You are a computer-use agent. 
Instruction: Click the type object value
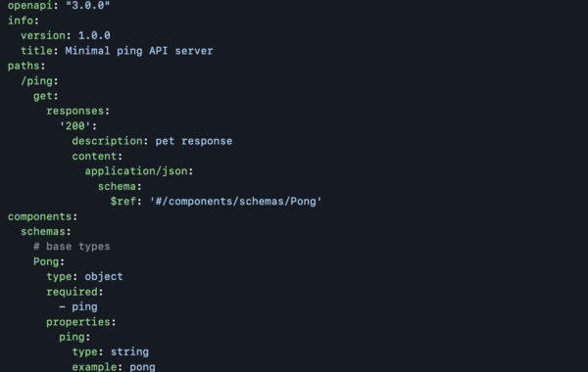pyautogui.click(x=104, y=276)
